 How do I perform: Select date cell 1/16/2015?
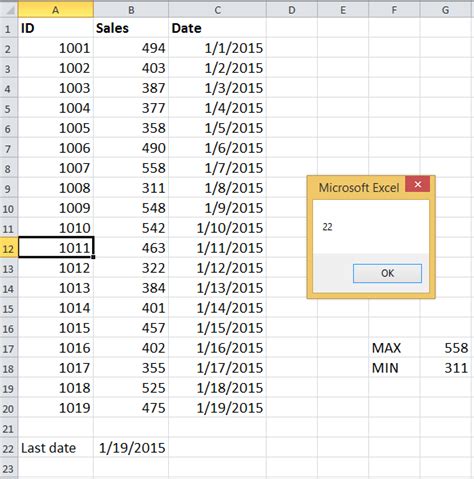pos(218,348)
